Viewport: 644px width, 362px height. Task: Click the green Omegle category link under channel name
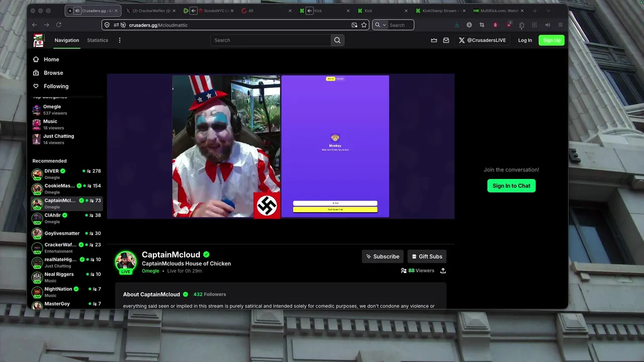pyautogui.click(x=150, y=271)
